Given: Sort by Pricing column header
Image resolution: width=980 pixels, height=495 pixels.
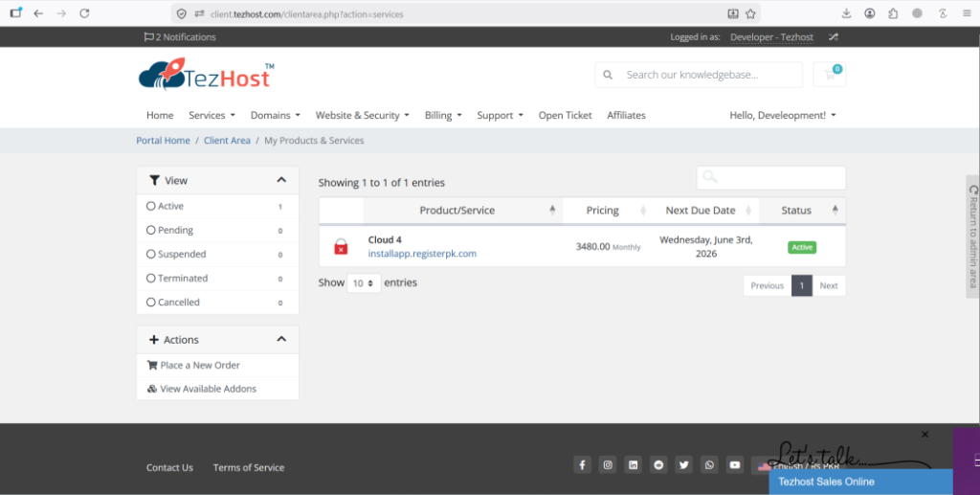Looking at the screenshot, I should tap(608, 211).
